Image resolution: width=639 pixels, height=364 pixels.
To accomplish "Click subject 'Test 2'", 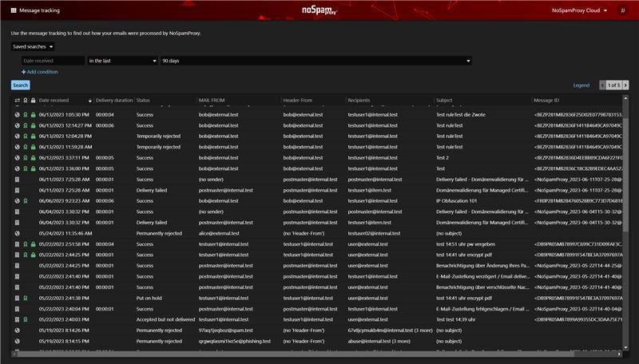I will click(443, 158).
